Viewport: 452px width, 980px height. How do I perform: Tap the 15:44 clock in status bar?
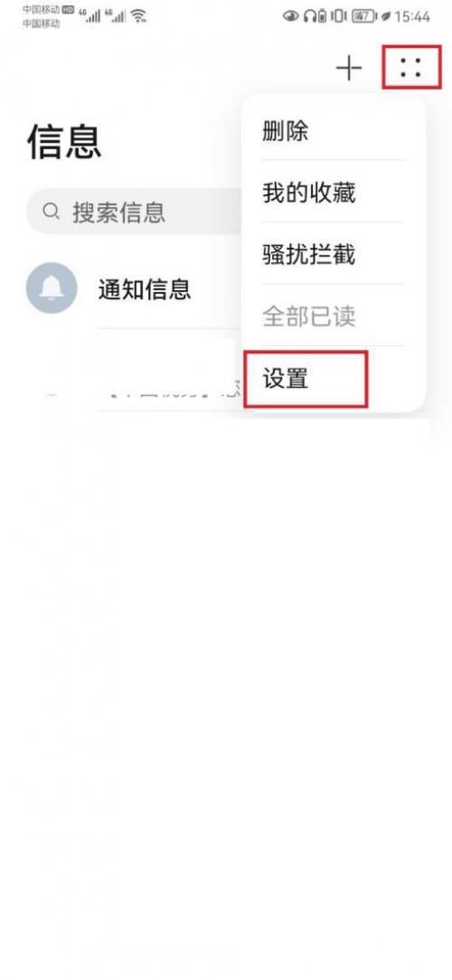[x=412, y=17]
